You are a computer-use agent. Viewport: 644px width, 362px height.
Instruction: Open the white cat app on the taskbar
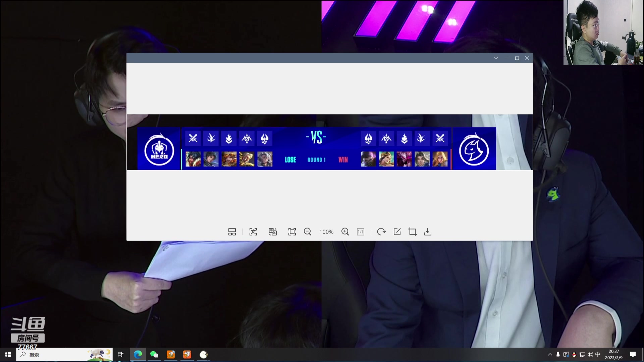204,355
